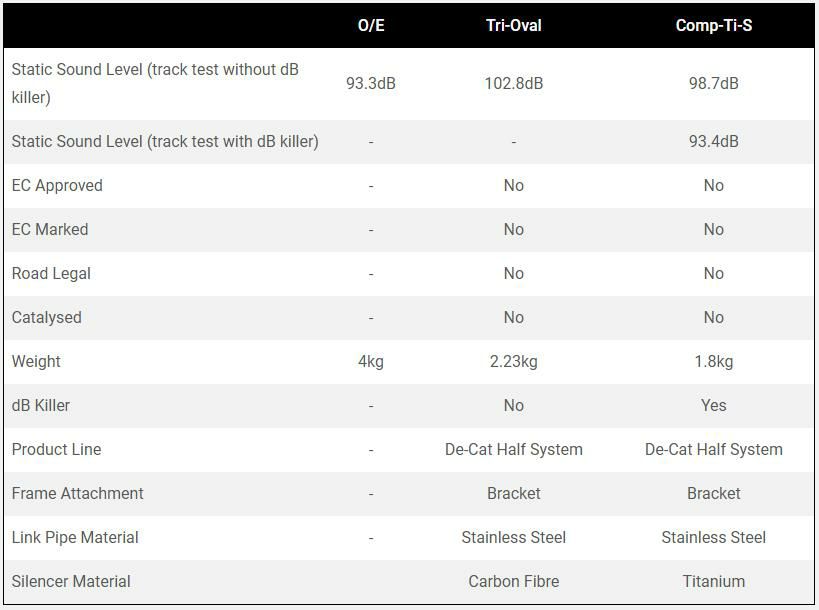The width and height of the screenshot is (819, 610).
Task: Click the Link Pipe Material row label
Action: pyautogui.click(x=75, y=538)
